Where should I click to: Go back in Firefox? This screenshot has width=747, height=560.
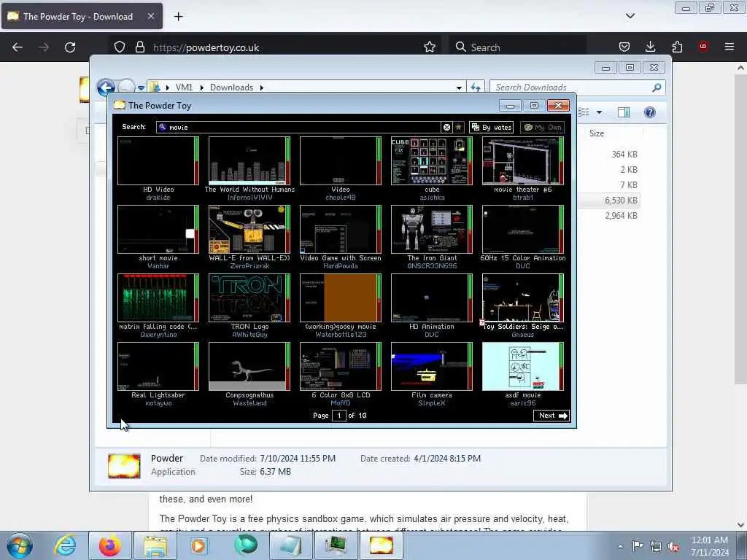coord(18,47)
